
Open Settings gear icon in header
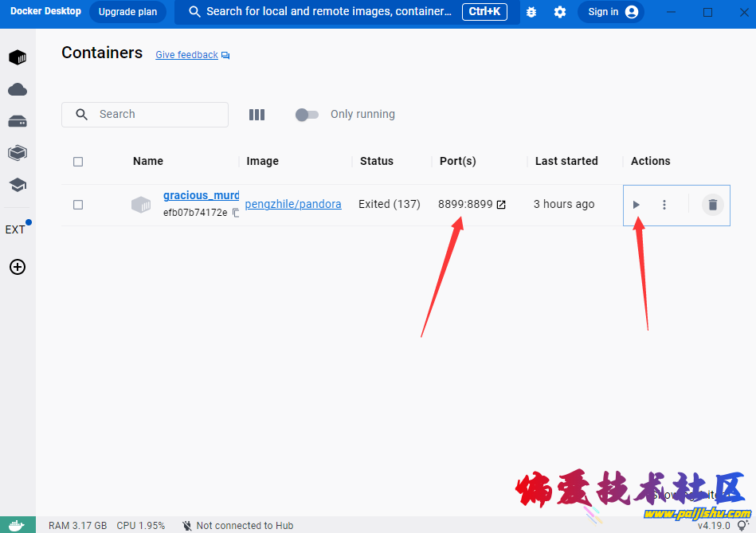[x=560, y=12]
